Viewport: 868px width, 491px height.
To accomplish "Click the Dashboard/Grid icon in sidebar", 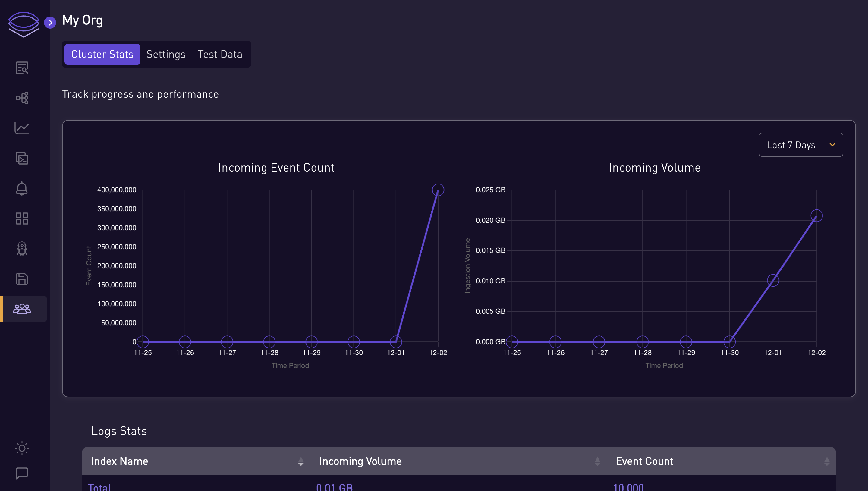I will coord(21,218).
